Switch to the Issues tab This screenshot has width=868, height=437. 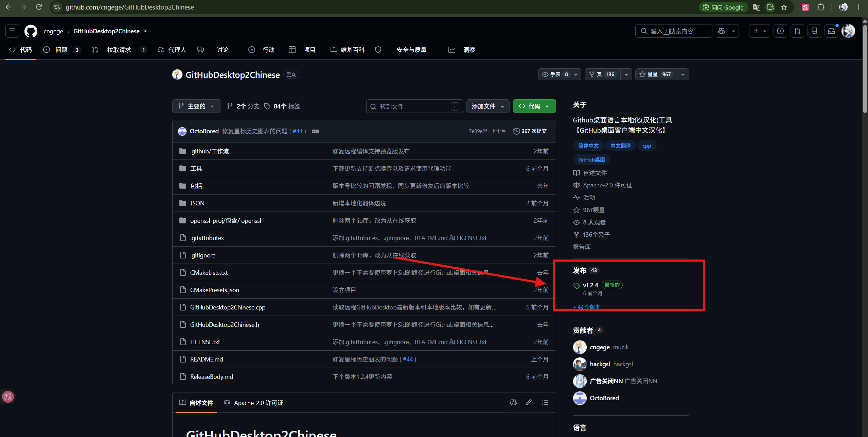point(61,50)
